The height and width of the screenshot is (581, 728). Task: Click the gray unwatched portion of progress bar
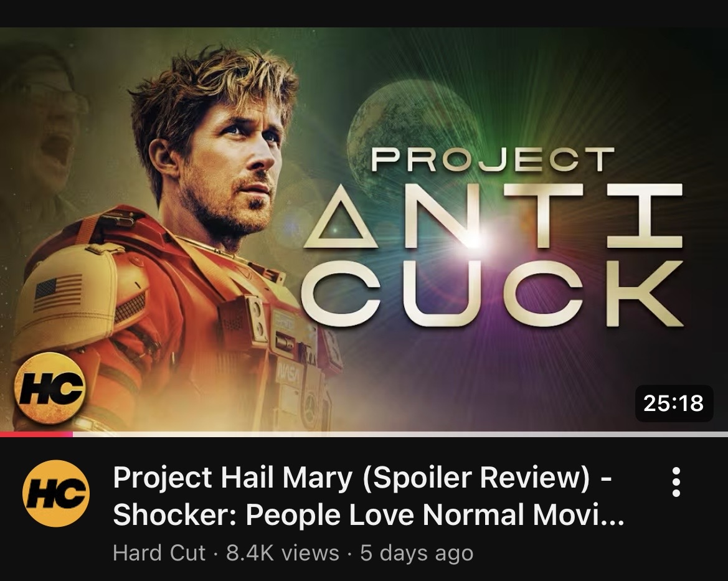[x=400, y=434]
